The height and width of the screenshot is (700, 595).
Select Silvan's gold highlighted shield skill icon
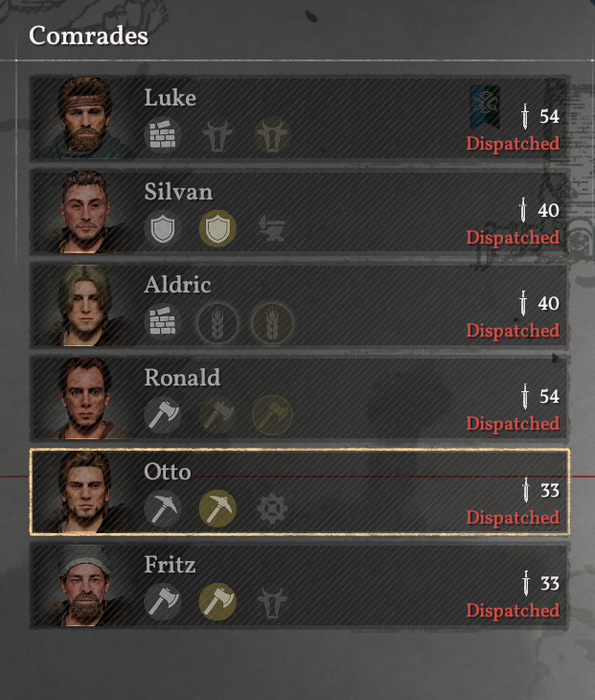coord(217,228)
